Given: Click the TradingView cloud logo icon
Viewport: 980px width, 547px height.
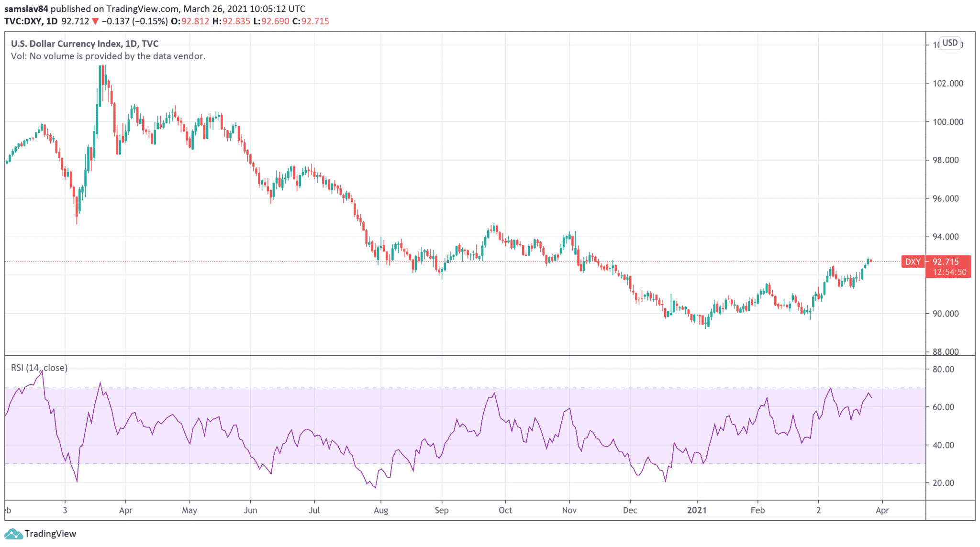Looking at the screenshot, I should 13,534.
